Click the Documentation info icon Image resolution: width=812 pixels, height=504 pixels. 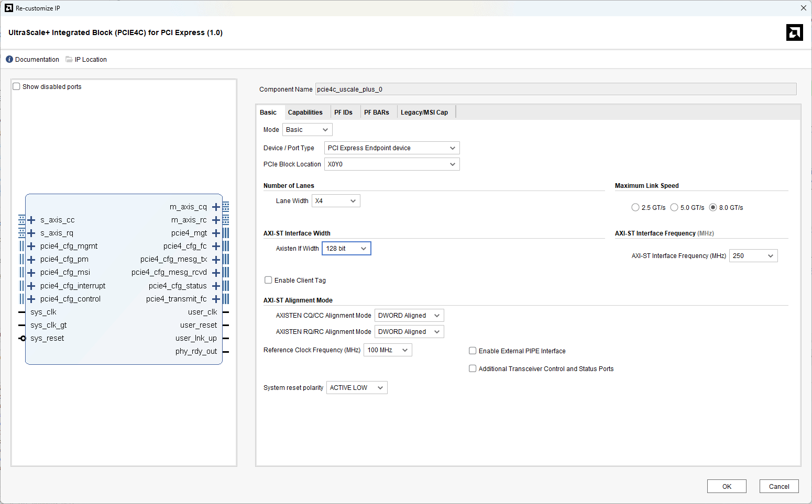point(9,59)
